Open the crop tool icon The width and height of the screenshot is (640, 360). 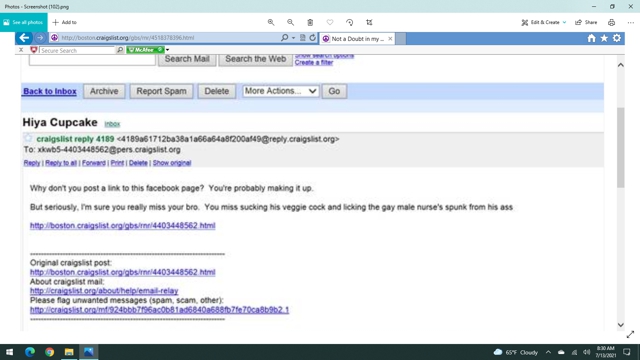[x=369, y=22]
